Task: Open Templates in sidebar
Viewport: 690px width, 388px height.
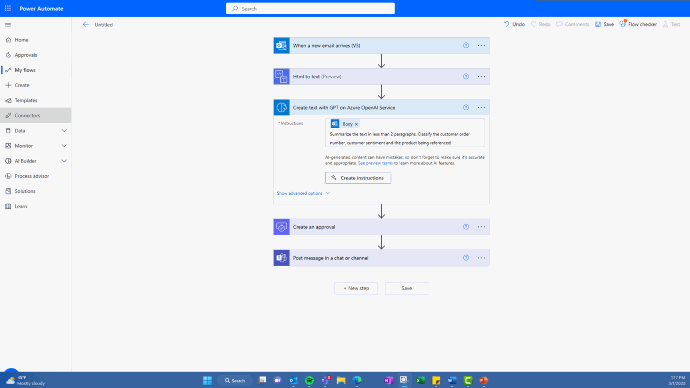Action: click(x=36, y=100)
